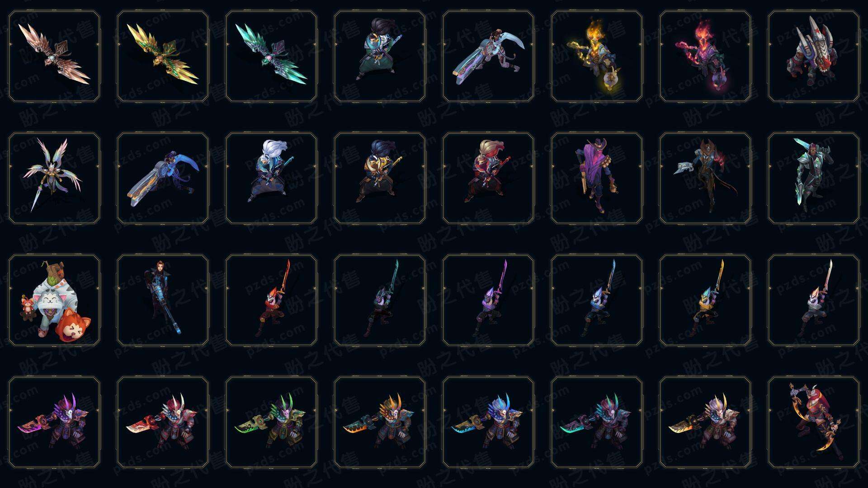This screenshot has width=868, height=488.
Task: Open the white sword warrior chroma tile
Action: [814, 300]
